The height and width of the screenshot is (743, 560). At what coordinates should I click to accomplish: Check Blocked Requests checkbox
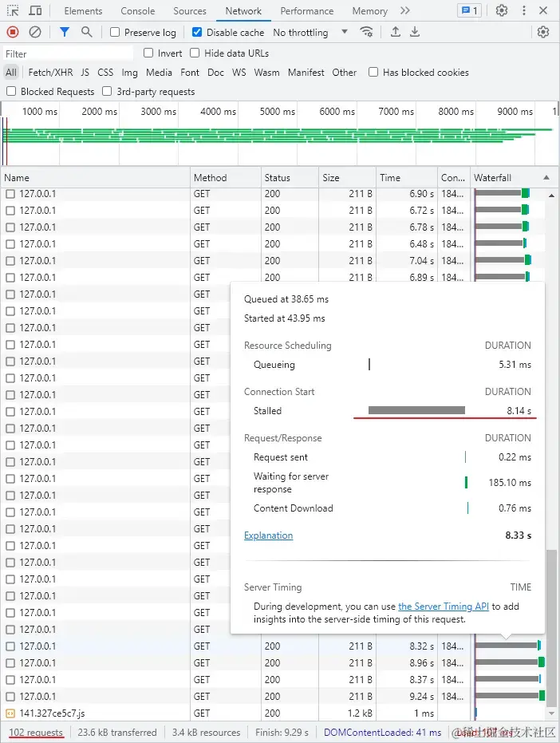(11, 91)
